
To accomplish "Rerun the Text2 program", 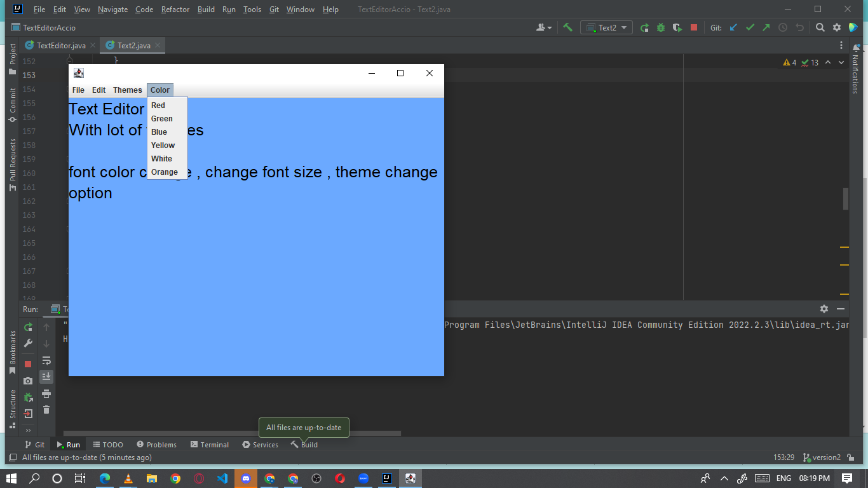I will [645, 27].
